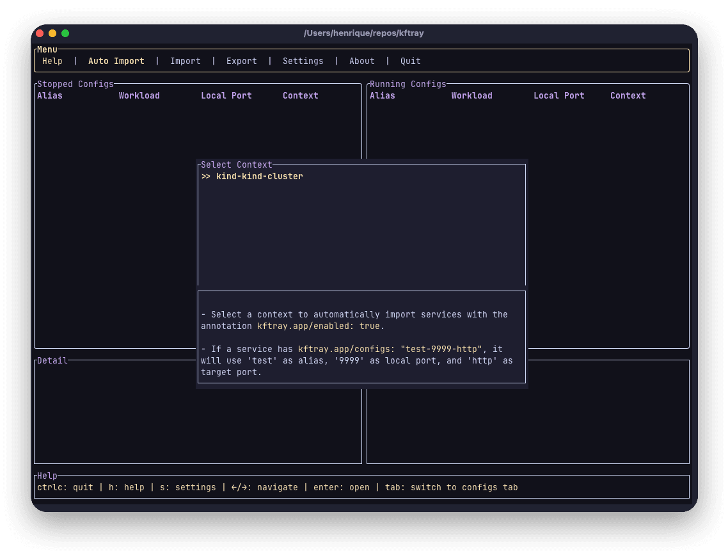Click the green zoom window button
Image resolution: width=728 pixels, height=560 pixels.
pyautogui.click(x=65, y=33)
